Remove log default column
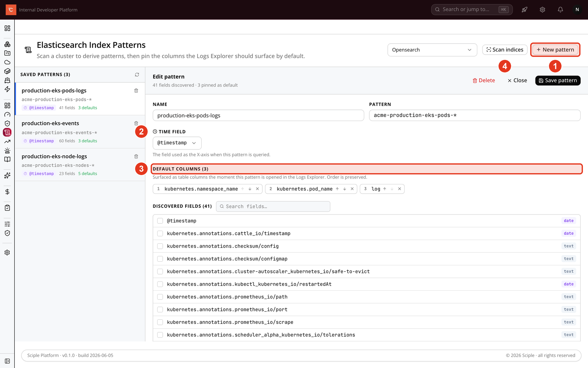The width and height of the screenshot is (588, 368). [399, 189]
